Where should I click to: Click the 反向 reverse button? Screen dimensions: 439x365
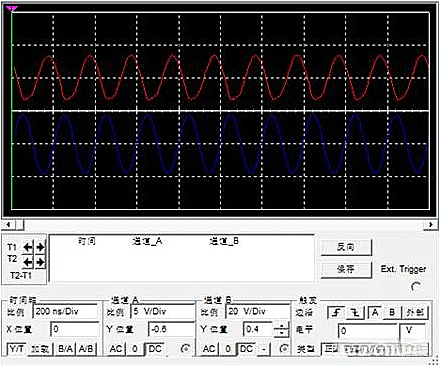[x=346, y=247]
